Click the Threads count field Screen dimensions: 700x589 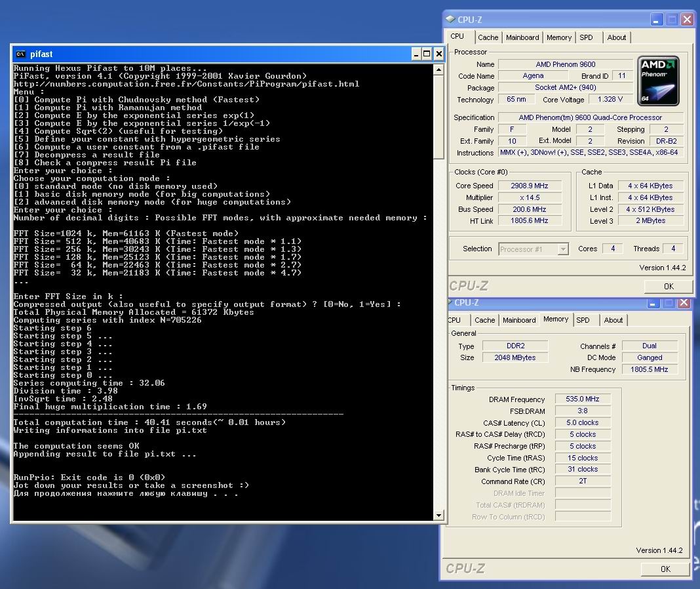672,249
